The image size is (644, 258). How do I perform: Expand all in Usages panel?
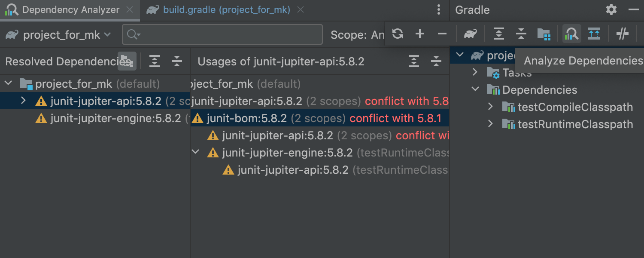click(413, 61)
